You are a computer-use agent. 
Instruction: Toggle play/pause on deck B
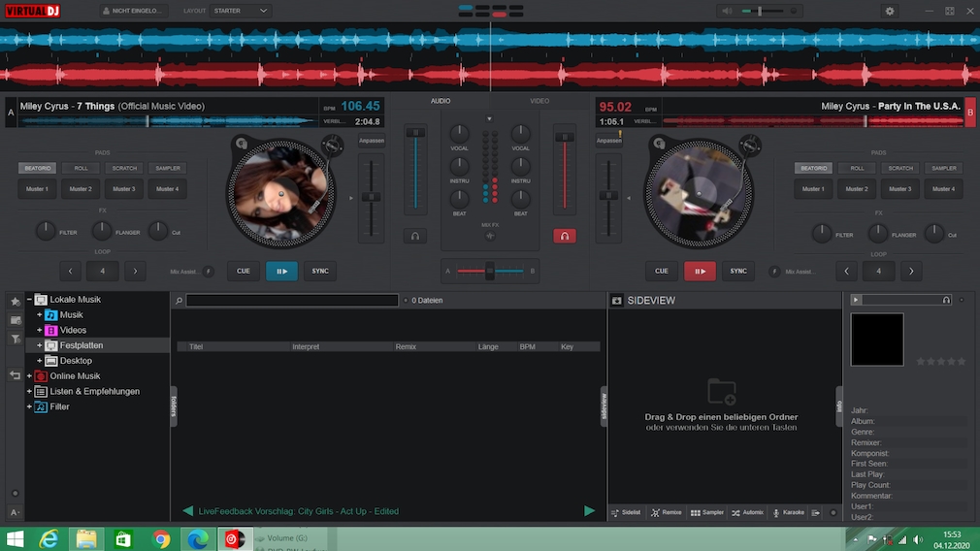click(700, 271)
